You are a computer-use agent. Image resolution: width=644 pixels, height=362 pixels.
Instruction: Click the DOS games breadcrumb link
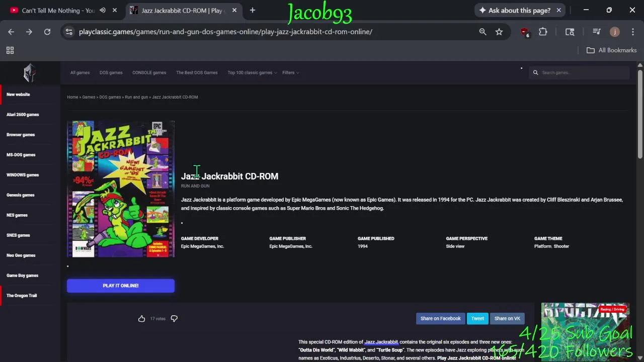point(110,97)
